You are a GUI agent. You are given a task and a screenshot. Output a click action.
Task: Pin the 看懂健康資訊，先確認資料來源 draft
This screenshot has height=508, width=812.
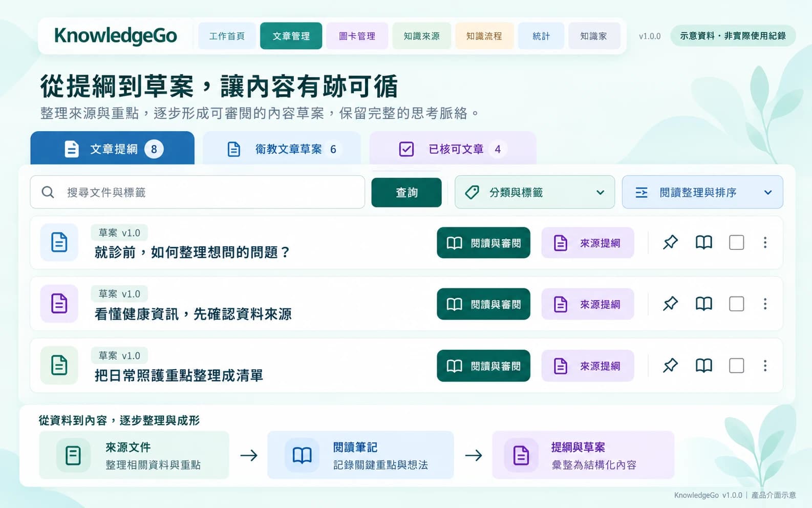click(670, 304)
